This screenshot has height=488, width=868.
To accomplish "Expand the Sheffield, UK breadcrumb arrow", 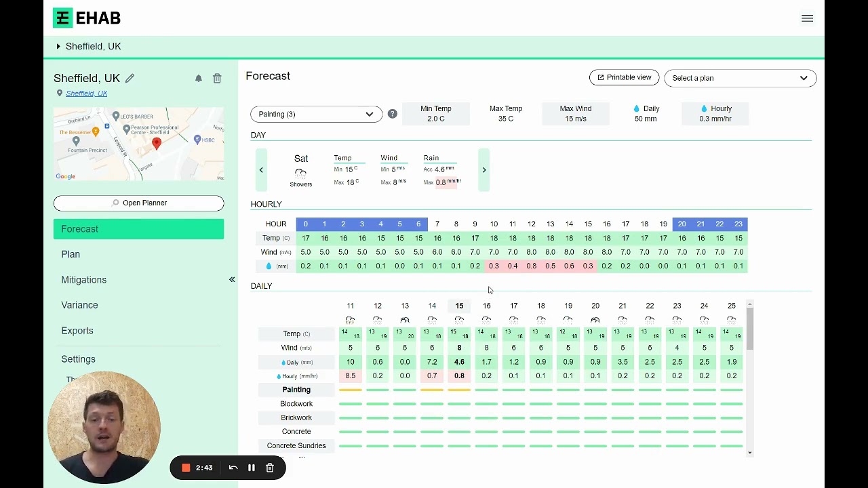I will (x=58, y=46).
